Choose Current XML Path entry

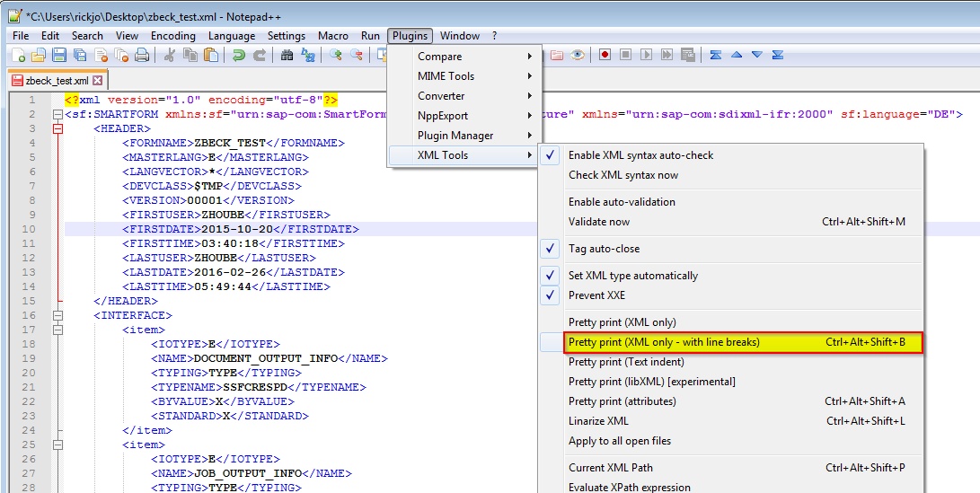(731, 468)
